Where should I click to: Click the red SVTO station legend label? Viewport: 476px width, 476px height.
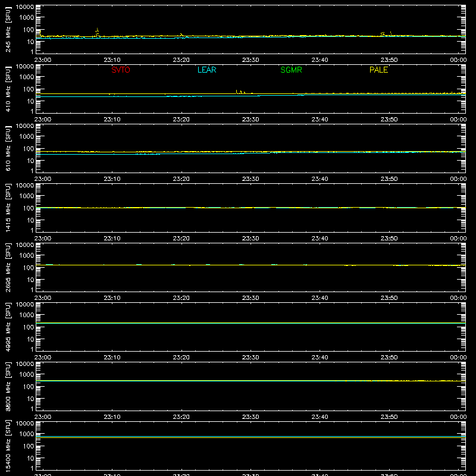coord(121,70)
